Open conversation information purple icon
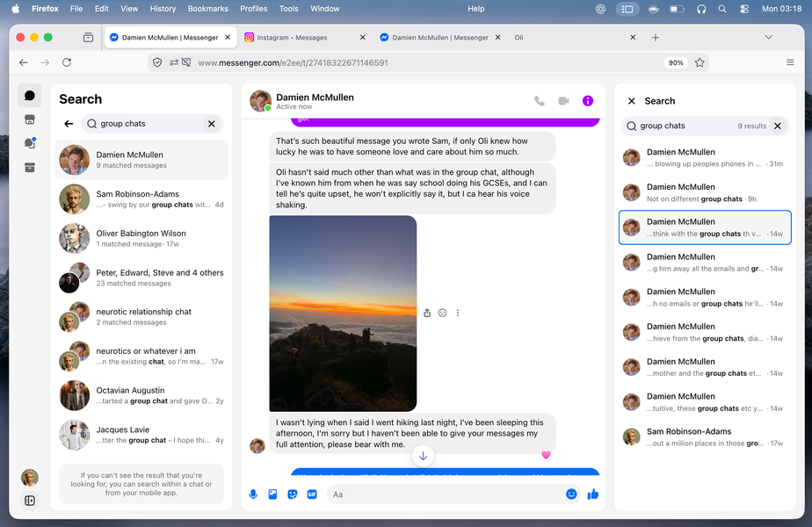Viewport: 812px width, 527px height. [587, 101]
